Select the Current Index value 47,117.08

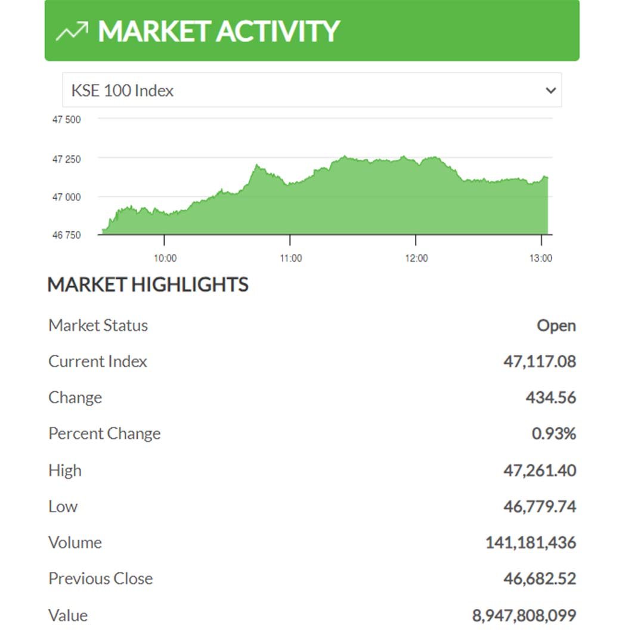click(x=539, y=361)
